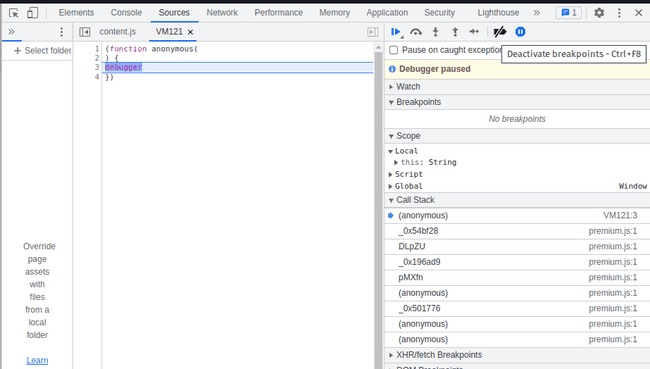Step into next function call
The width and height of the screenshot is (650, 369).
click(435, 32)
